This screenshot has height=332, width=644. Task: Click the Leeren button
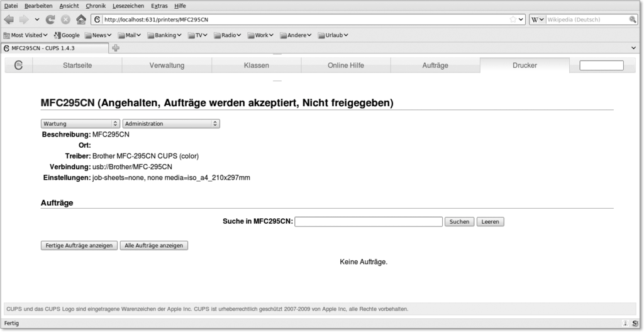pyautogui.click(x=491, y=222)
